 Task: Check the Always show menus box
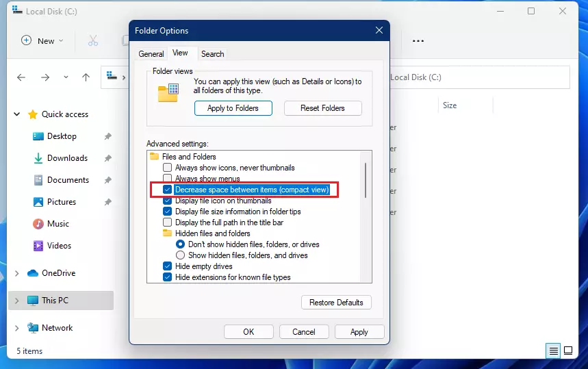168,178
